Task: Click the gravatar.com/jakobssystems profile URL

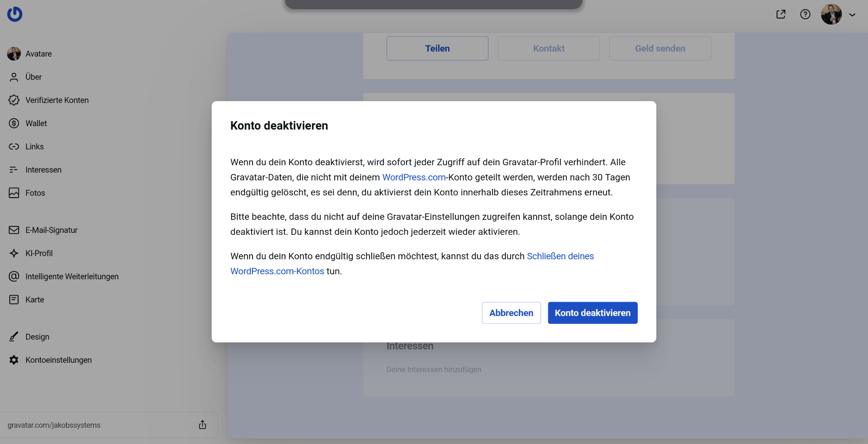Action: (54, 425)
